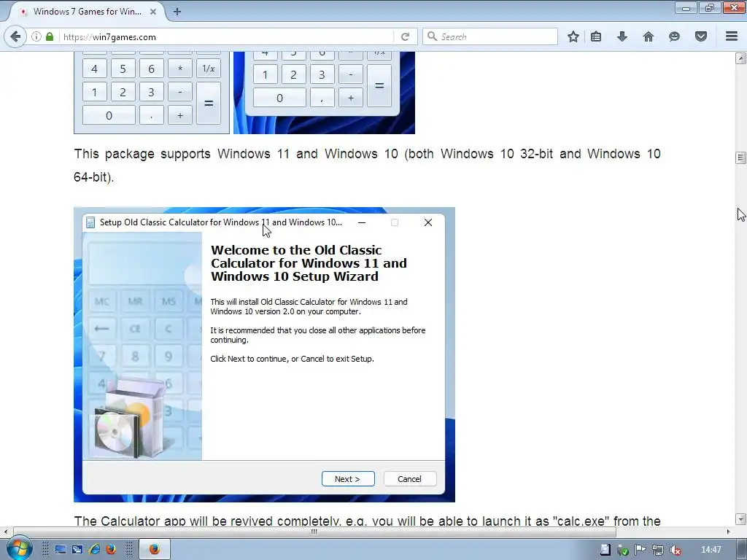Screen dimensions: 747x560
Task: Click the Pocket save icon
Action: (x=701, y=36)
